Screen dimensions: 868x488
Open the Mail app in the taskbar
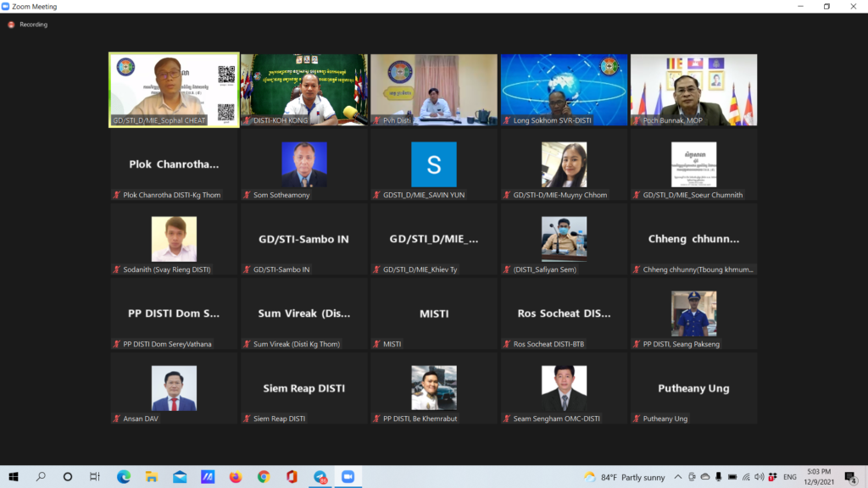pos(180,477)
